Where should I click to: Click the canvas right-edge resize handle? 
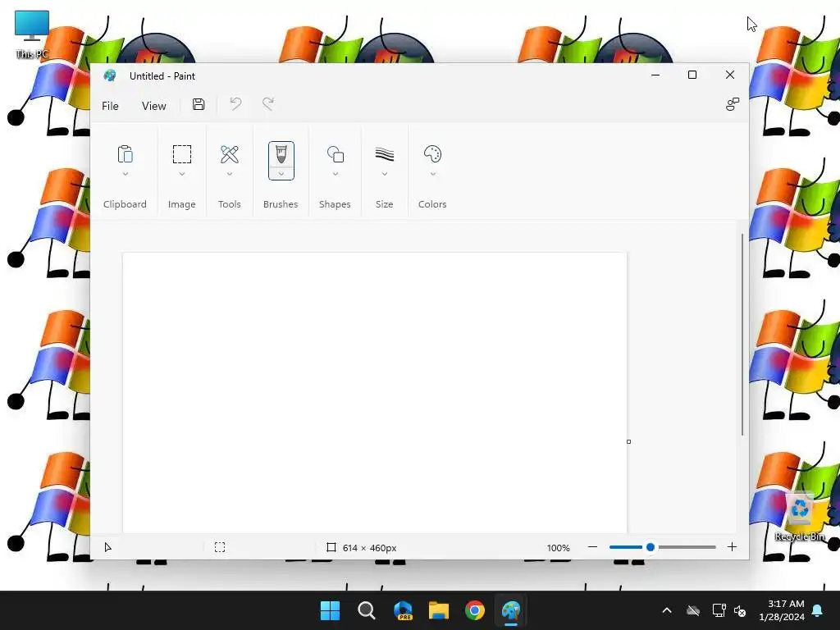pyautogui.click(x=628, y=441)
